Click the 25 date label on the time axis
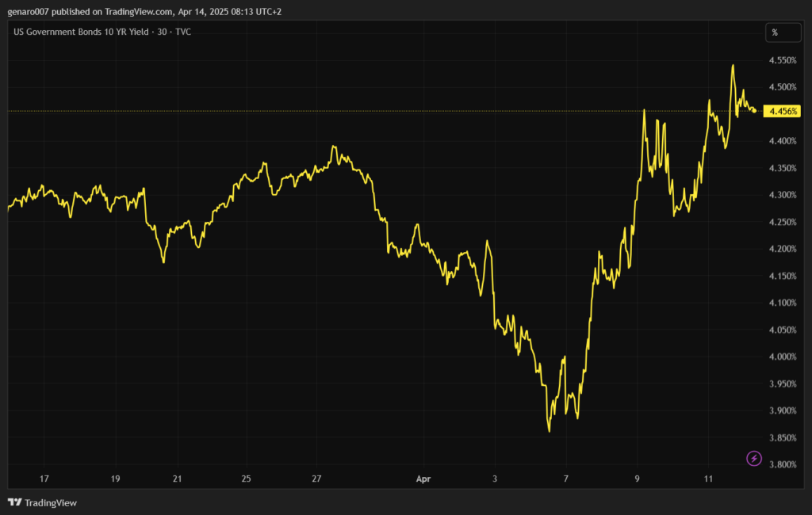The width and height of the screenshot is (812, 515). pyautogui.click(x=246, y=479)
